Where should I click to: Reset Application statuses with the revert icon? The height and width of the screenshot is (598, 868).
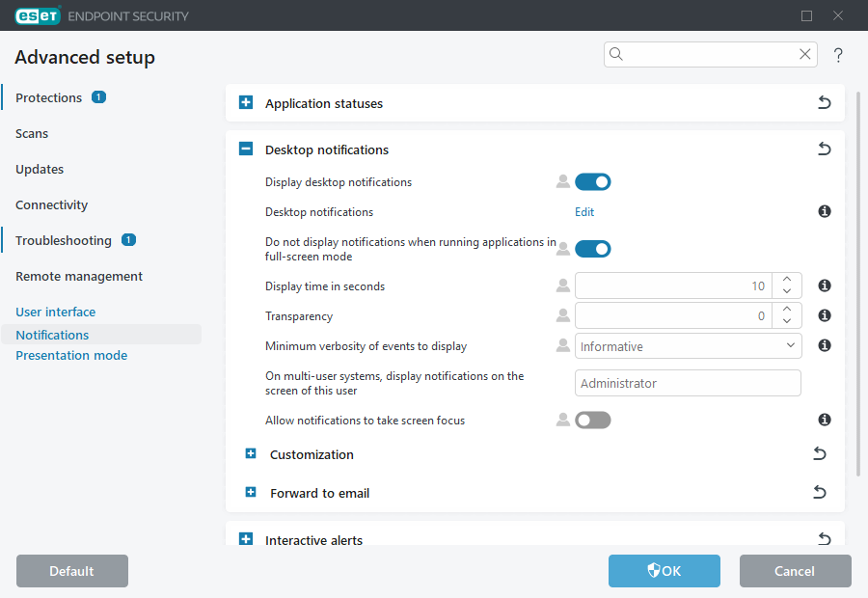[x=824, y=102]
